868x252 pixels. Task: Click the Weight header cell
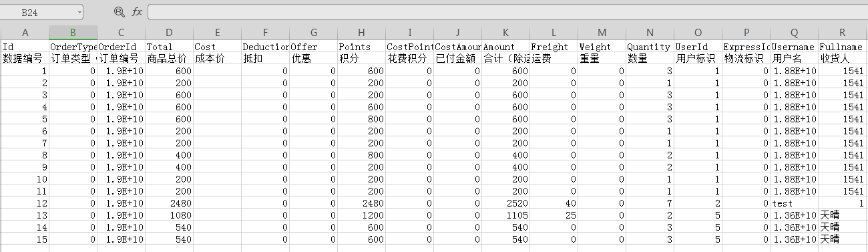[x=602, y=47]
